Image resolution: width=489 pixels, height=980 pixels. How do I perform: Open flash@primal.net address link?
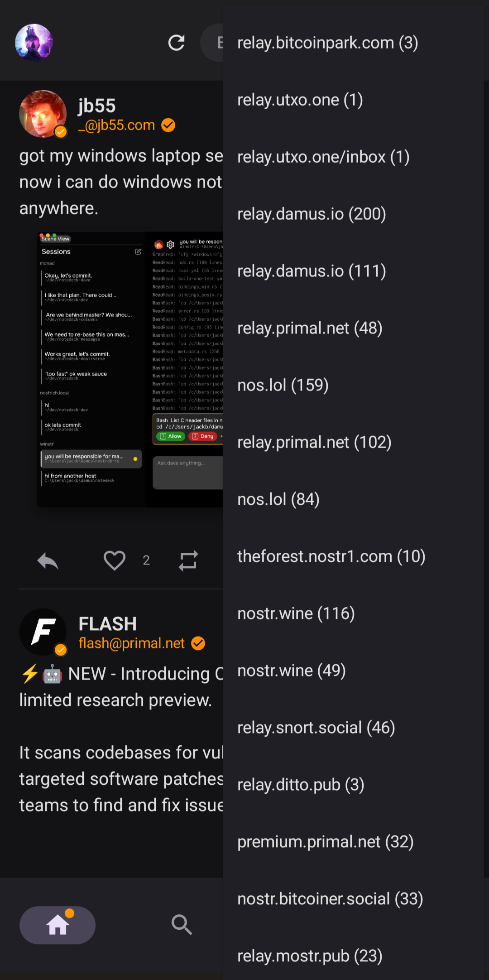tap(132, 643)
